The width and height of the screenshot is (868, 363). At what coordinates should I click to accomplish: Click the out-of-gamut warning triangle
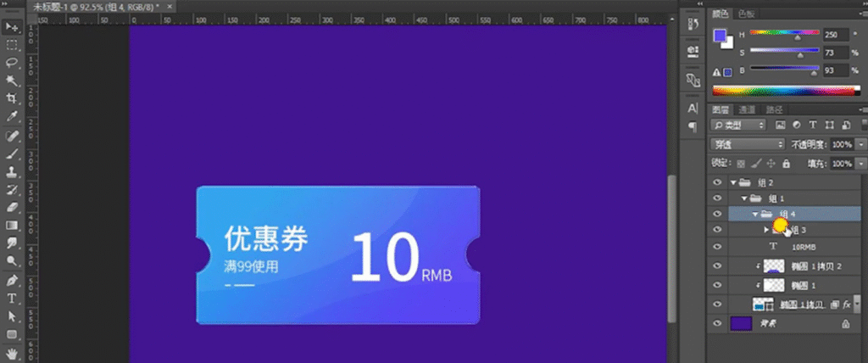[x=717, y=71]
